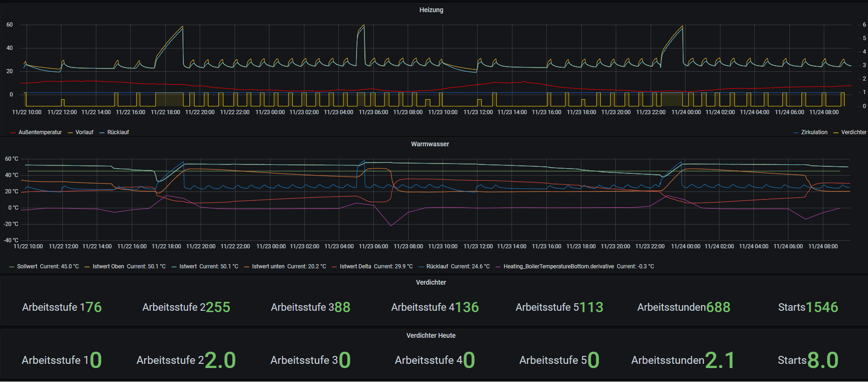Image resolution: width=868 pixels, height=382 pixels.
Task: Toggle the Istwert Current 50.1 °C legend entry
Action: coord(209,266)
